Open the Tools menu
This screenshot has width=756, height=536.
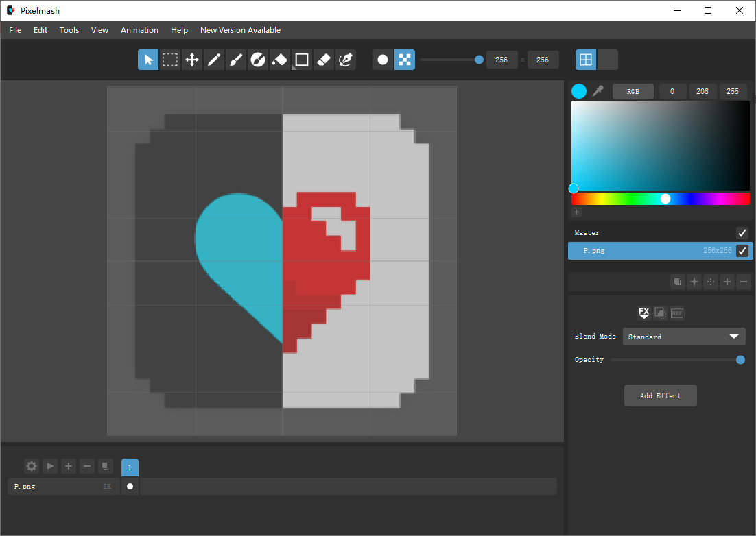point(69,30)
